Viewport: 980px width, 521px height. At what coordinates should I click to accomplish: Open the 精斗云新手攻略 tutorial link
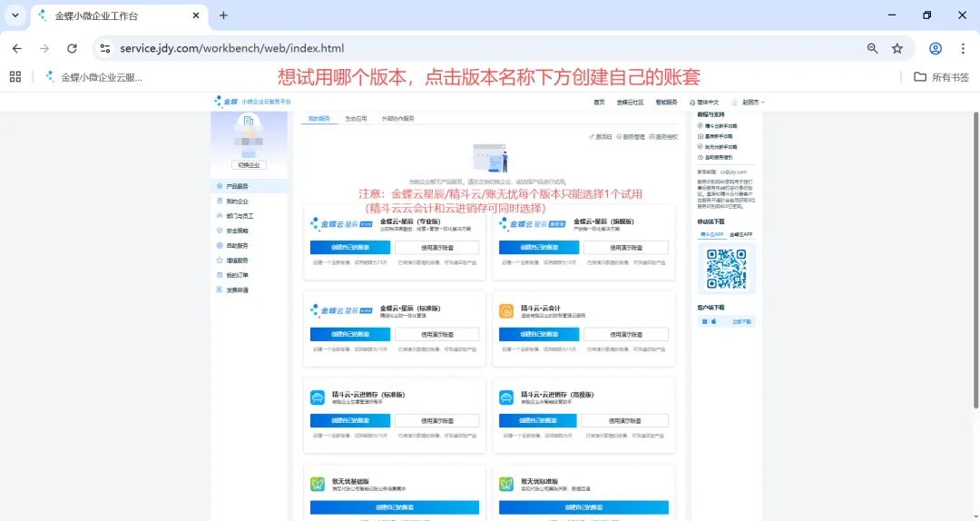(x=718, y=126)
